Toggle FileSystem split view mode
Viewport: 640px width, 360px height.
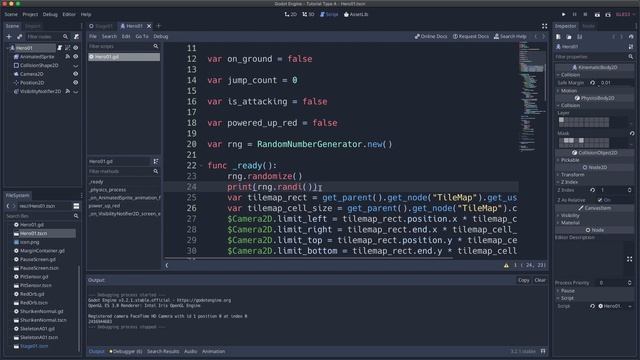[76, 206]
